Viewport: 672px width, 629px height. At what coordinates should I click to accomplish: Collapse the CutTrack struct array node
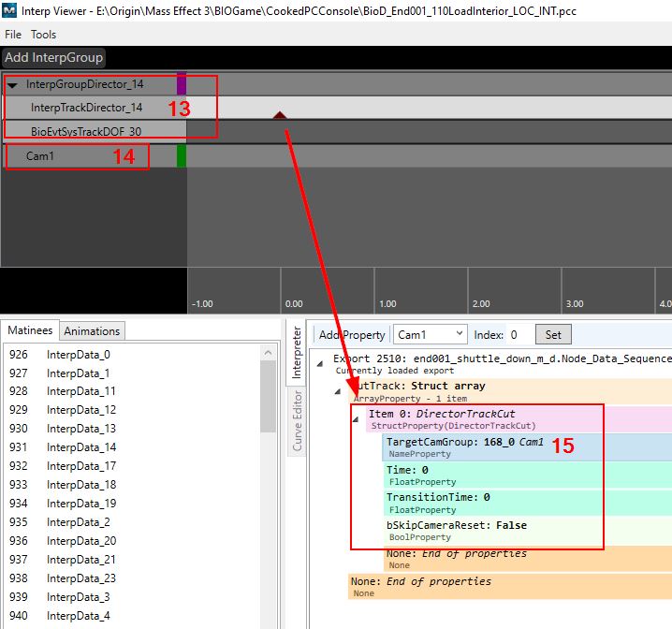tap(338, 391)
